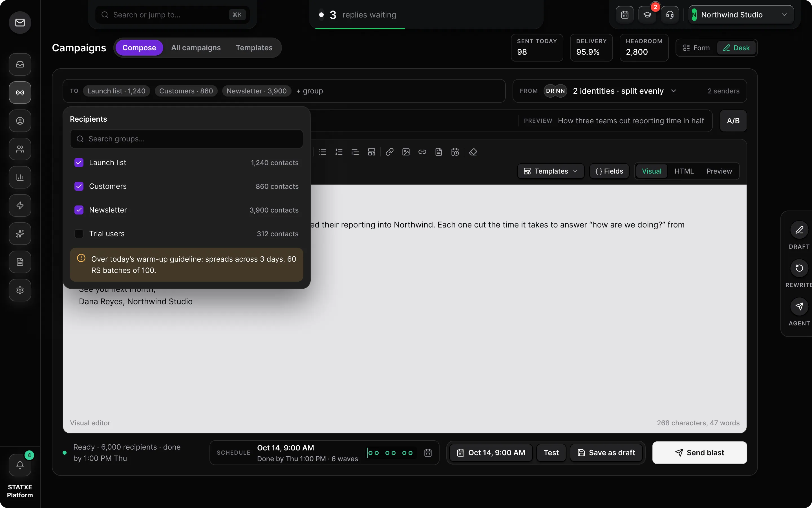The height and width of the screenshot is (508, 812).
Task: Check the Trial users checkbox
Action: click(79, 233)
